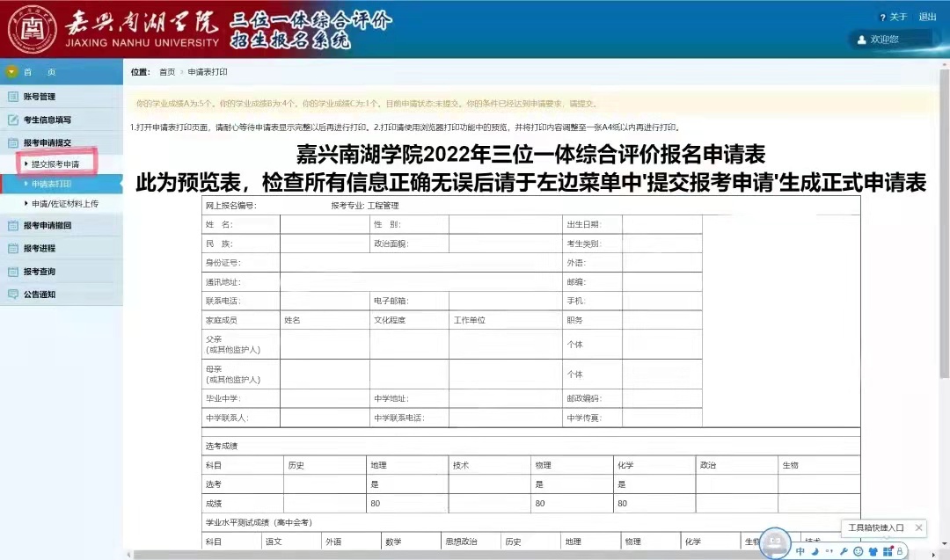Screen dimensions: 950x560
Task: Click the 学业水平测试成绩 (高中会考) heading
Action: click(259, 522)
